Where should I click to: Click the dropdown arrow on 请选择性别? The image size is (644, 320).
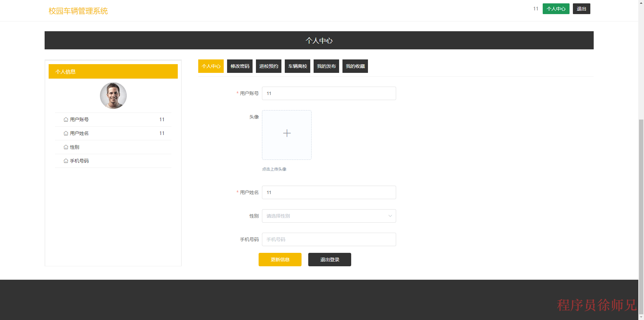(x=390, y=216)
